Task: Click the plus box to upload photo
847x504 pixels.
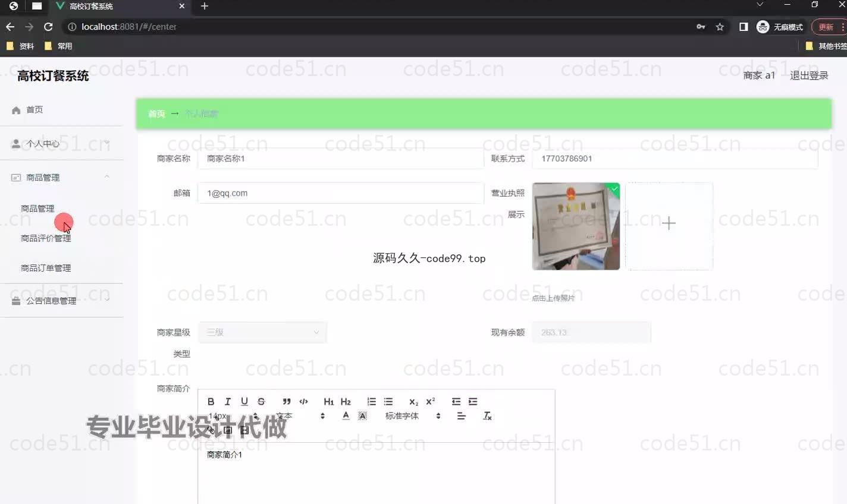Action: click(x=669, y=226)
